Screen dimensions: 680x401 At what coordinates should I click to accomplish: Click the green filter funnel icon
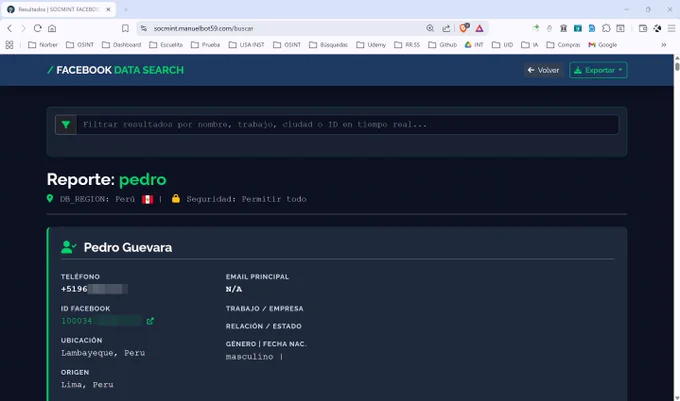tap(66, 125)
